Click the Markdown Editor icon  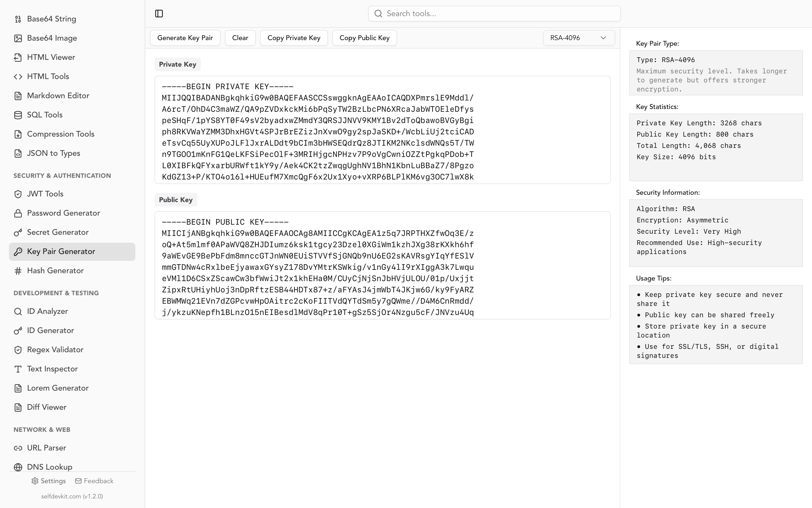coord(18,96)
